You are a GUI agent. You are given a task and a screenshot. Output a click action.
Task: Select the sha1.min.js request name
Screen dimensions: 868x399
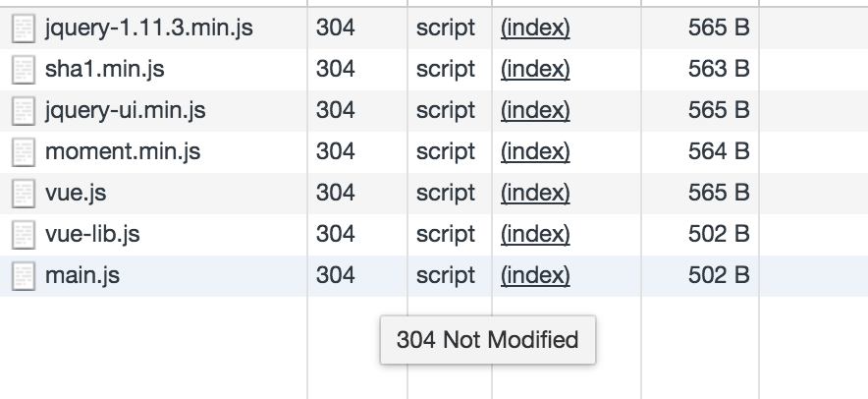(x=105, y=69)
